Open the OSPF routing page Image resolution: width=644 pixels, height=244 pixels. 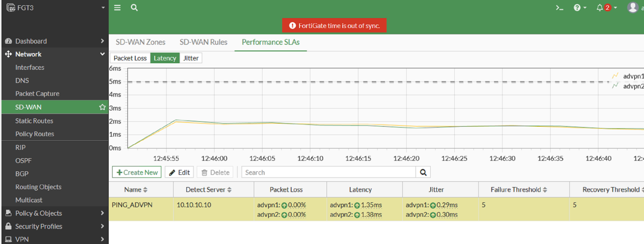[23, 161]
